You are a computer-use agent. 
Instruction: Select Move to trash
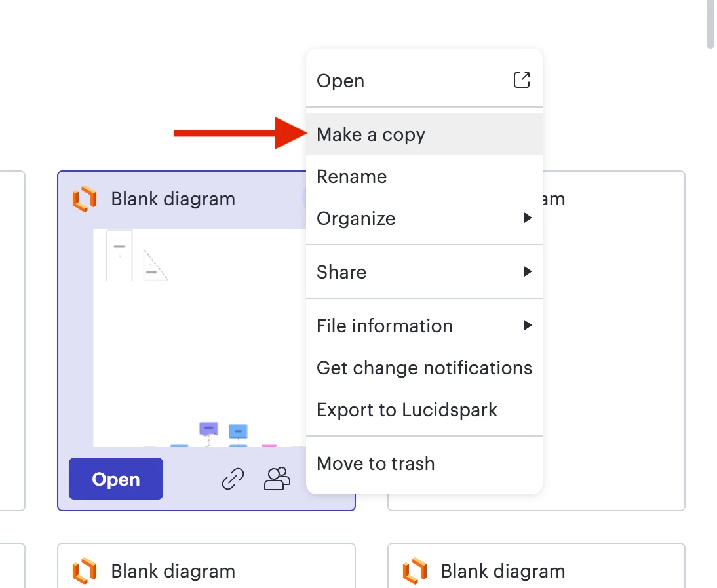point(424,463)
